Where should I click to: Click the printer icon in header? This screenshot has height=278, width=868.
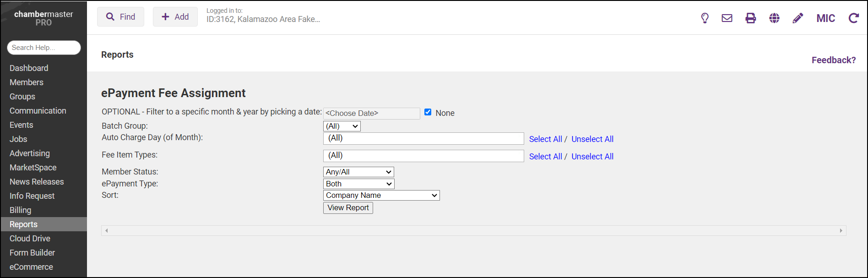point(751,18)
